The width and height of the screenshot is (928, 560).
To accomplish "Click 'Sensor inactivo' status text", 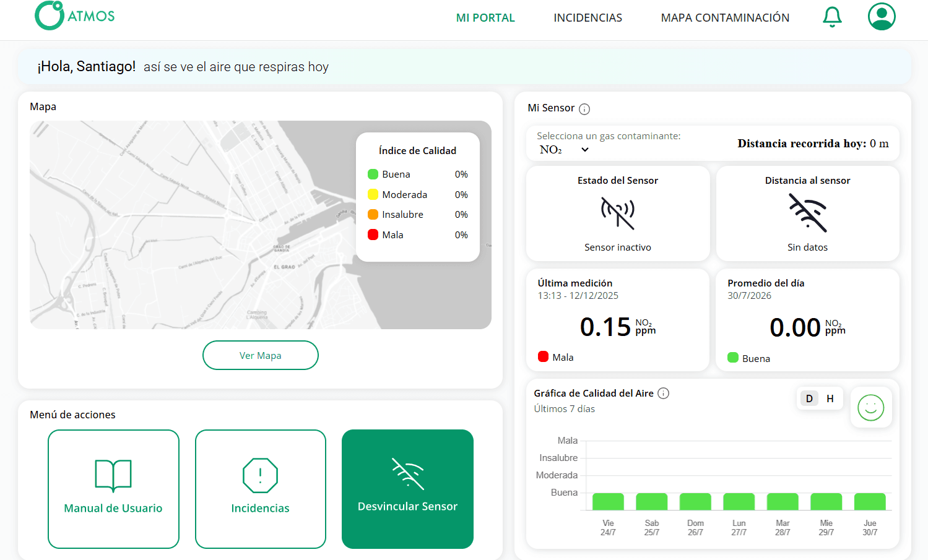I will (x=618, y=248).
